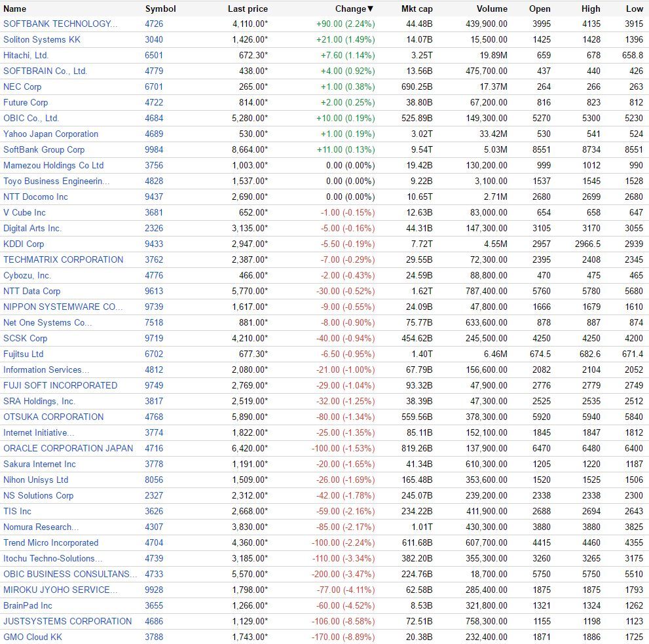Select volume value 19.89M
649x644 pixels.
493,56
